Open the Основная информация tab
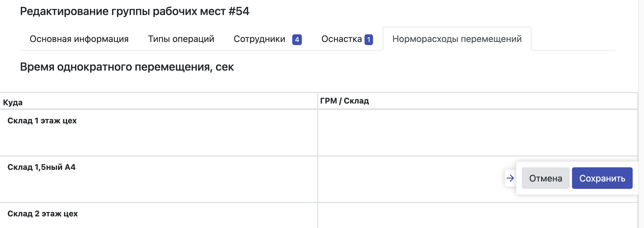This screenshot has width=644, height=228. pos(79,39)
